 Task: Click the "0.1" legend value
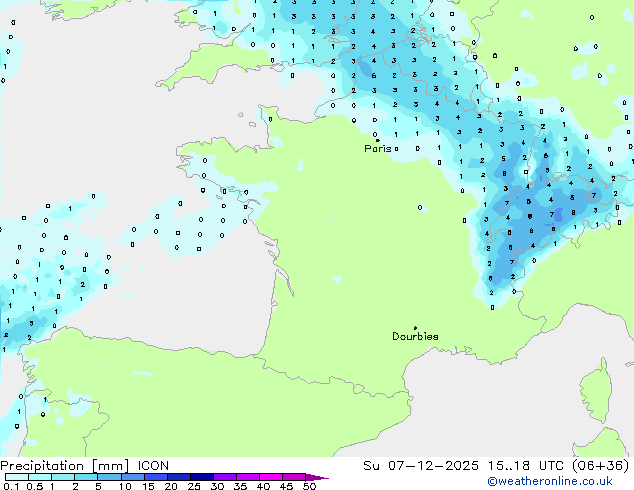pos(11,486)
